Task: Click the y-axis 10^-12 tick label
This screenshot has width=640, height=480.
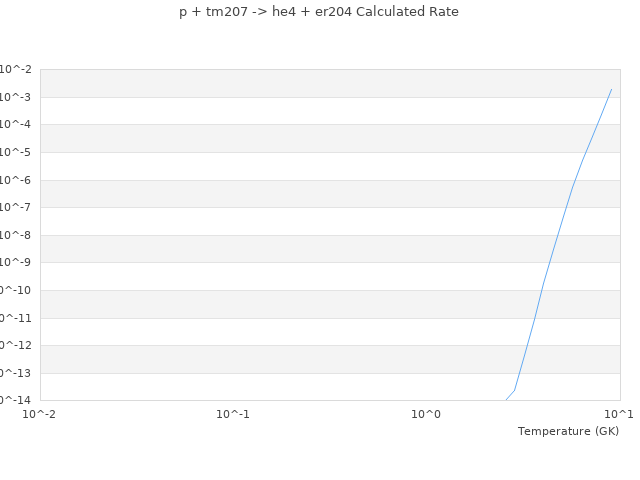Action: pyautogui.click(x=14, y=345)
